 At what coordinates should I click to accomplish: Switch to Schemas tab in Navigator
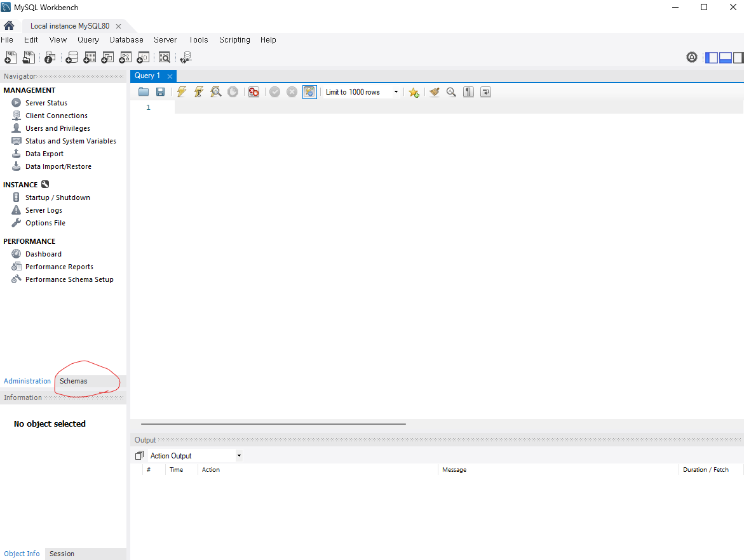(x=74, y=381)
